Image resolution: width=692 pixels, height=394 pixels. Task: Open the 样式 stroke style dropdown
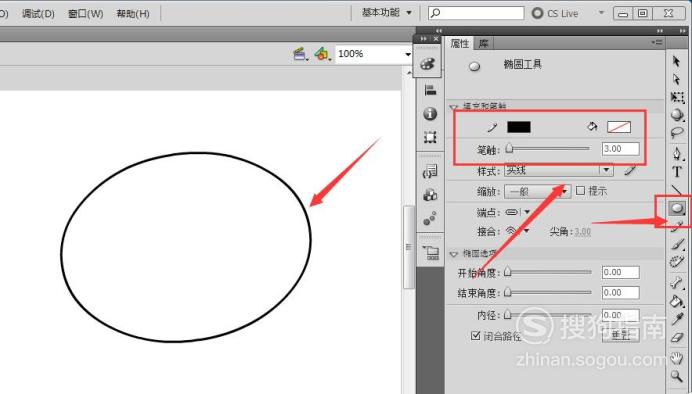[x=559, y=170]
